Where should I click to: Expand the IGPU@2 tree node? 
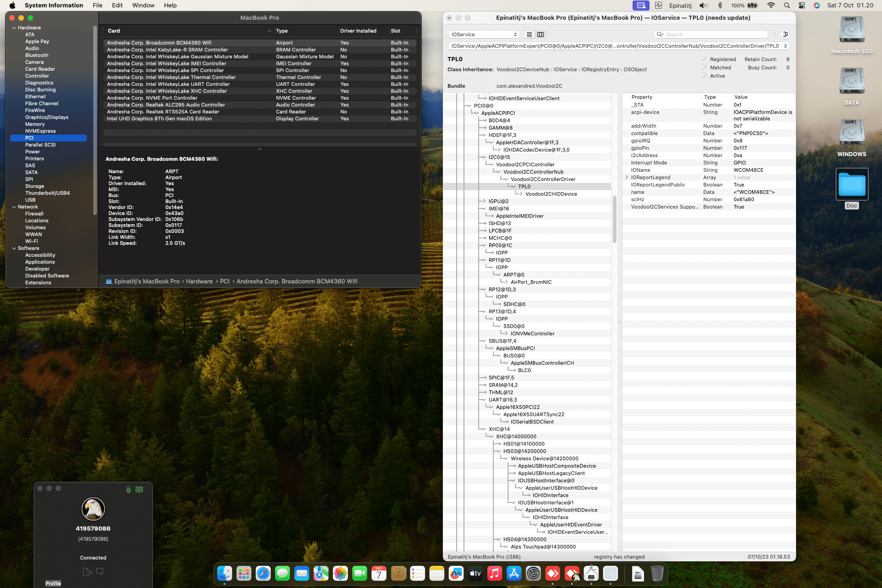(483, 201)
